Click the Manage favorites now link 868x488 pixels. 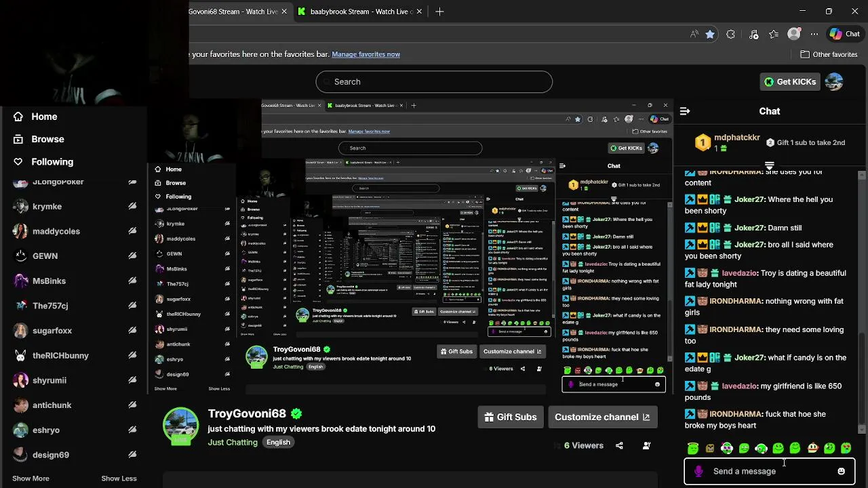click(366, 54)
